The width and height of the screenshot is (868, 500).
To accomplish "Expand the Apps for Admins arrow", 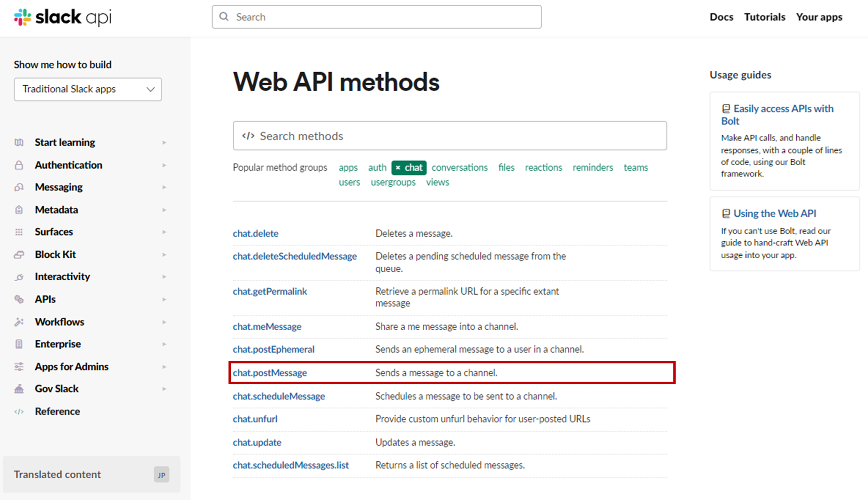I will (164, 367).
